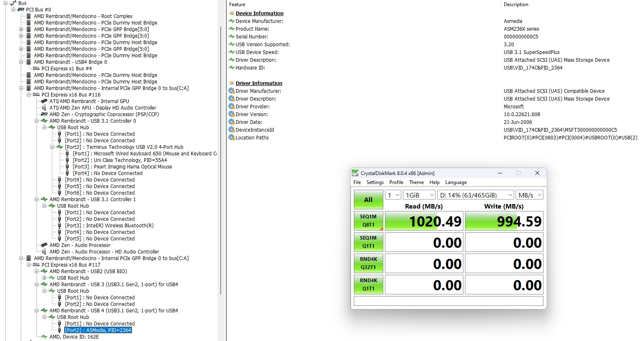Click the 1020.49 read speed value
Viewport: 644px width, 341px height.
[x=435, y=221]
